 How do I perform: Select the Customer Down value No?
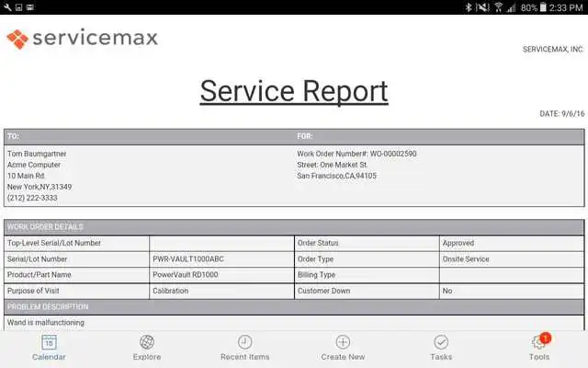pos(447,291)
